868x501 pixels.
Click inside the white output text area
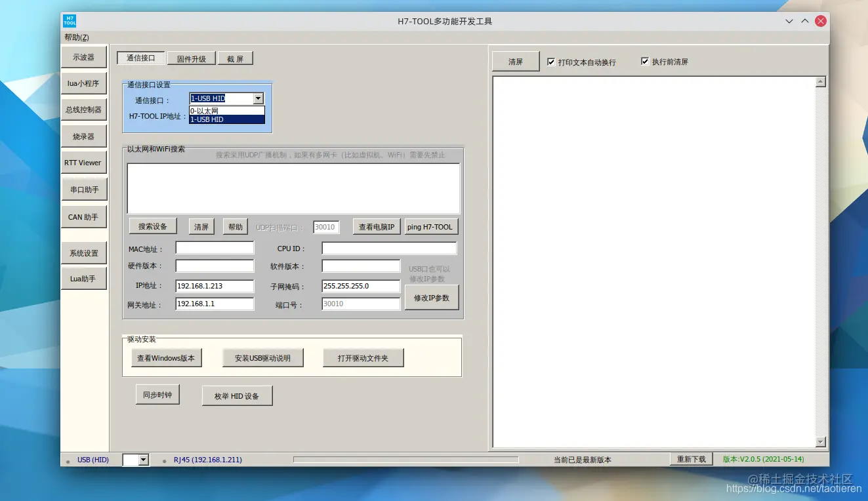(x=653, y=262)
